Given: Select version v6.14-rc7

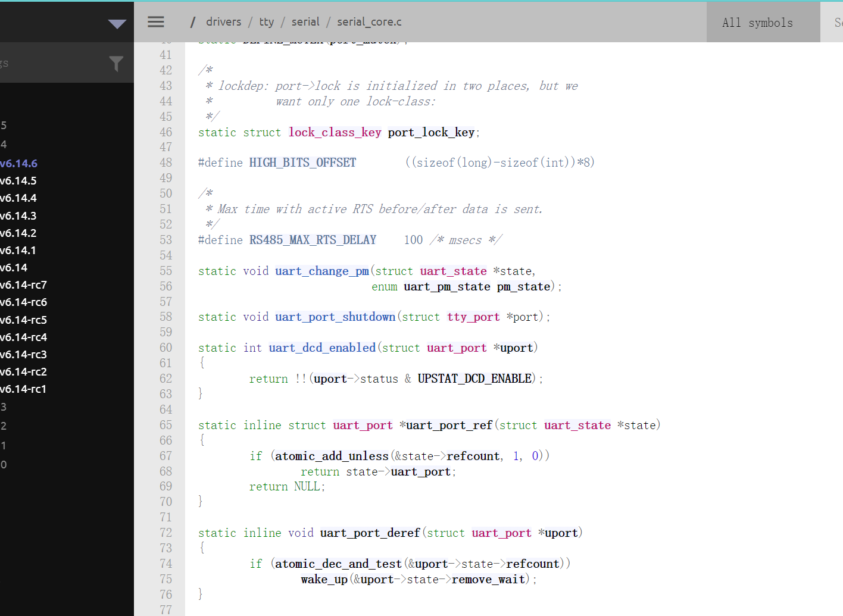Looking at the screenshot, I should [x=23, y=284].
